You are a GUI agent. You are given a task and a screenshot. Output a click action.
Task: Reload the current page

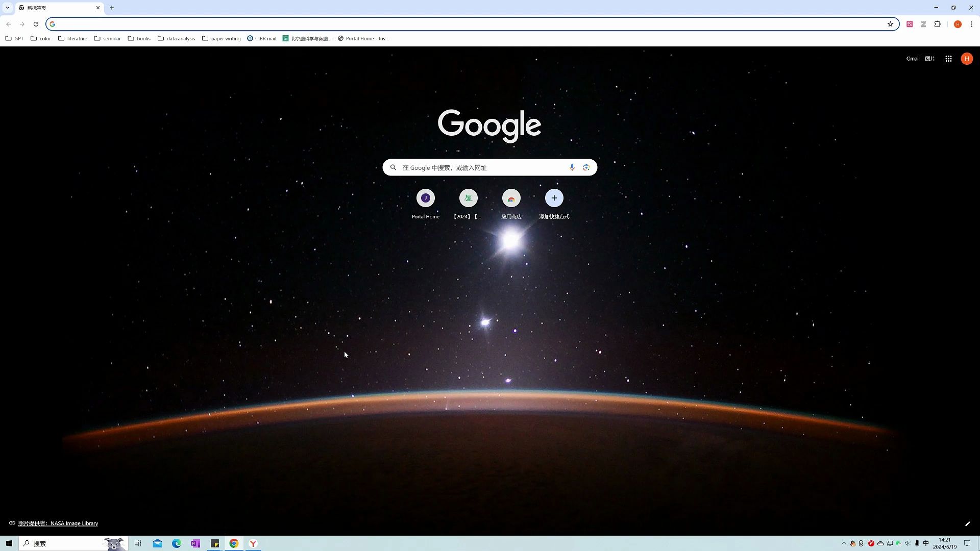point(36,24)
